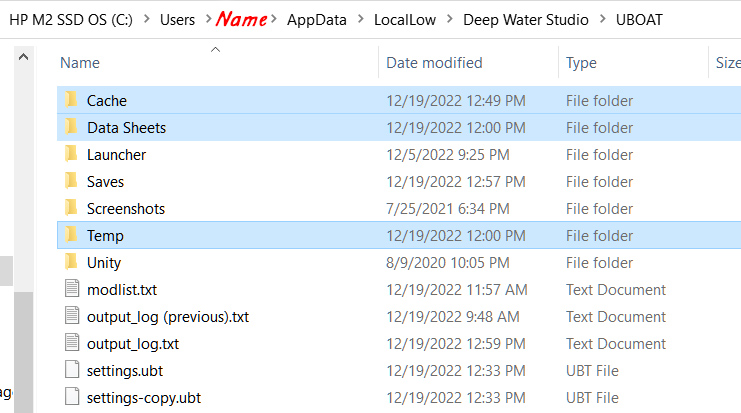The height and width of the screenshot is (413, 741).
Task: Select the Unity folder icon
Action: coord(71,262)
